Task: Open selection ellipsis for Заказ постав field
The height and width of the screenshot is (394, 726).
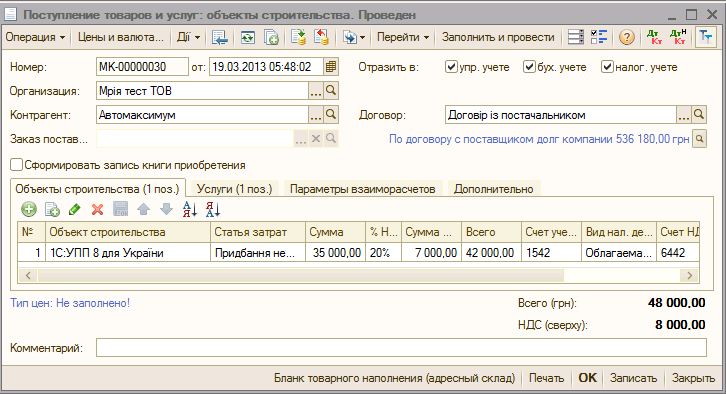Action: [301, 139]
